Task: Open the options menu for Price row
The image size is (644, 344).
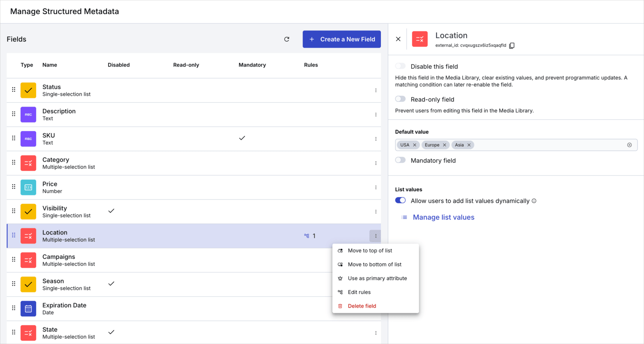Action: [x=376, y=187]
